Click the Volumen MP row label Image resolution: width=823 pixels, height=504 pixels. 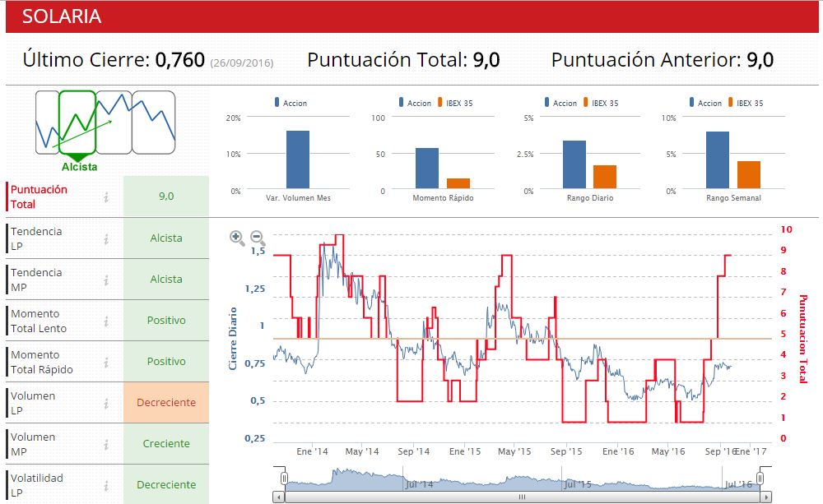click(33, 444)
